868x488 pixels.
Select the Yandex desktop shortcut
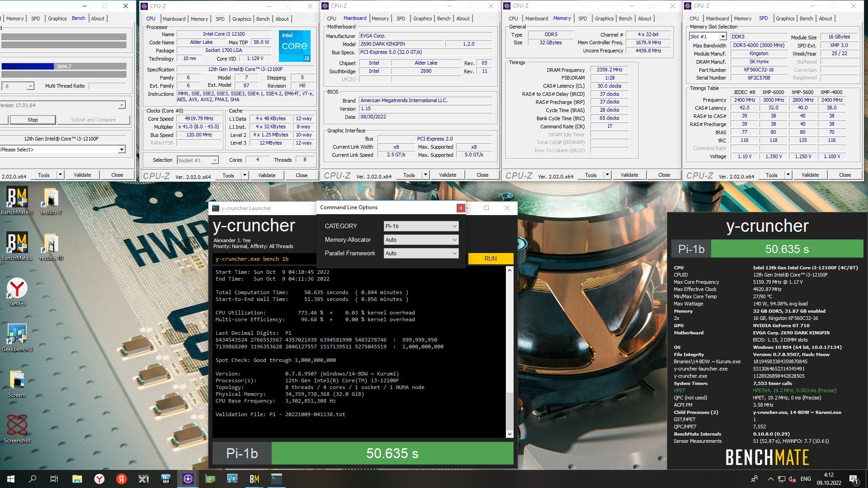pyautogui.click(x=17, y=292)
